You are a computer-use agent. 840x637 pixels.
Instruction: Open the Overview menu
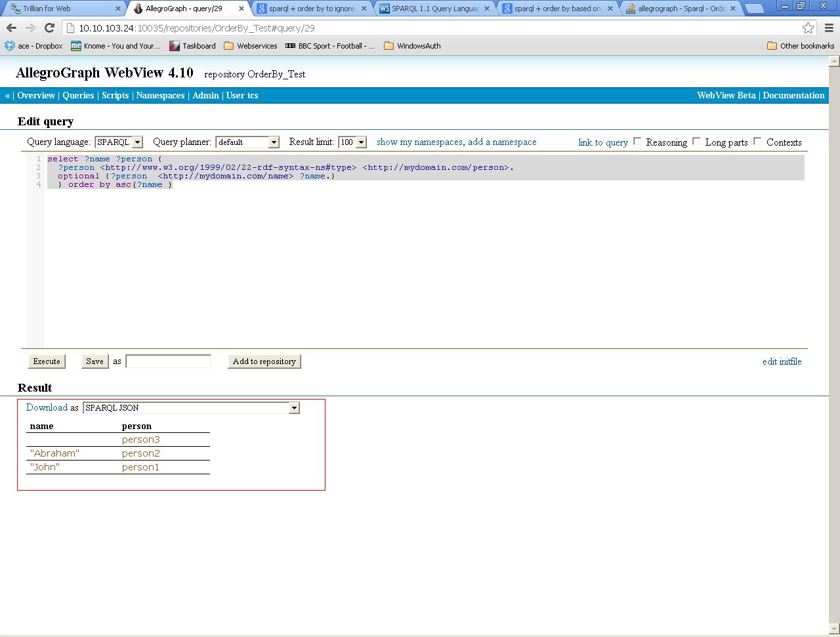point(36,95)
